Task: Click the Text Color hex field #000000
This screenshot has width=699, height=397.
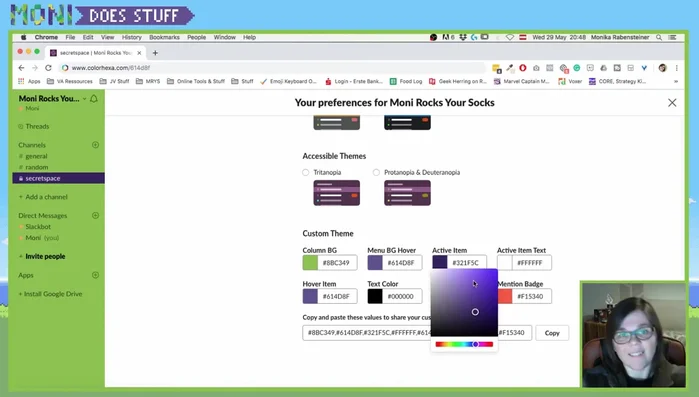Action: (402, 296)
